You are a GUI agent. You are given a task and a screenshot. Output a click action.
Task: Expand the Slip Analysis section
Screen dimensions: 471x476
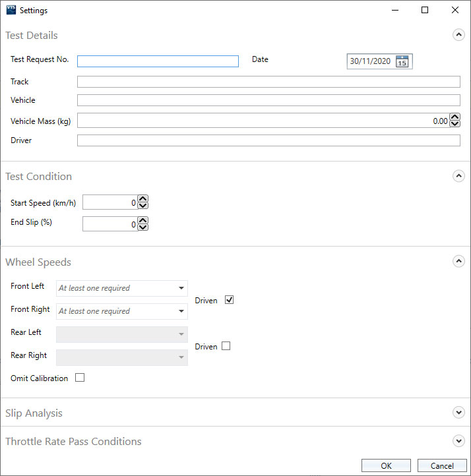(458, 413)
